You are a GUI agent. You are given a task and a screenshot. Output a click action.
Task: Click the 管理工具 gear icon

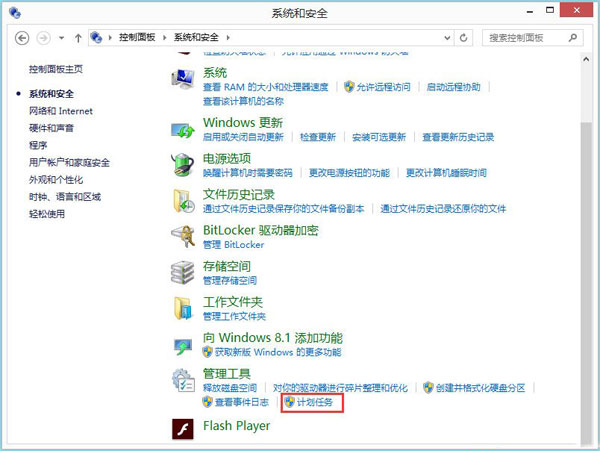point(183,380)
